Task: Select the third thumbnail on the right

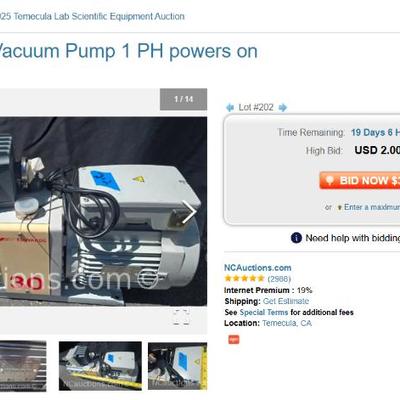Action: [x=178, y=366]
